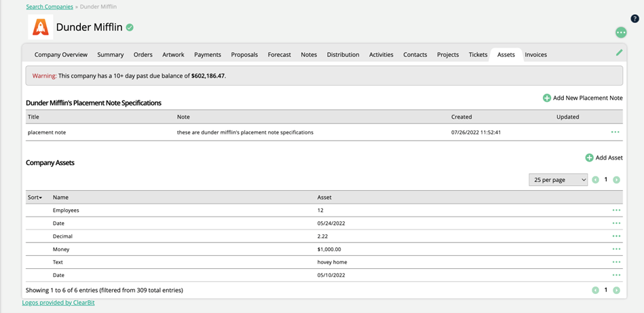The width and height of the screenshot is (644, 313).
Task: Switch to the Projects tab
Action: point(448,54)
